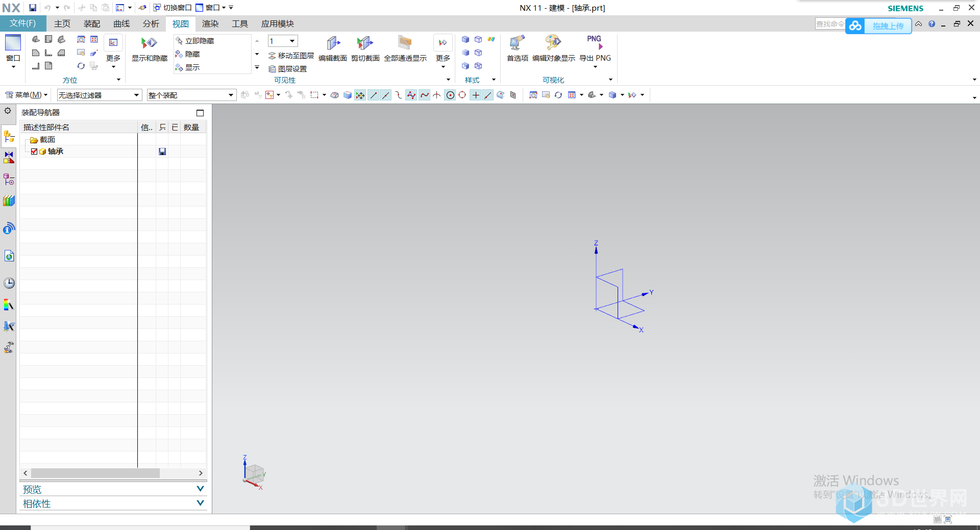Toggle snap to arc center
980x530 pixels.
pyautogui.click(x=450, y=95)
